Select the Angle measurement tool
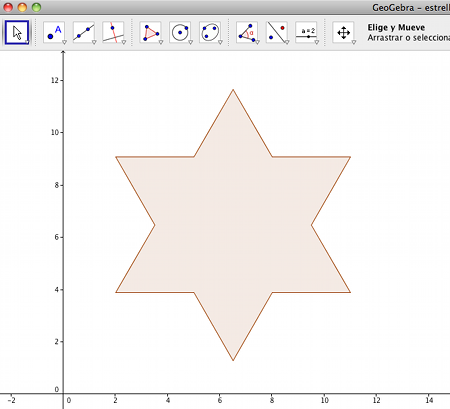The height and width of the screenshot is (409, 450). pos(247,32)
